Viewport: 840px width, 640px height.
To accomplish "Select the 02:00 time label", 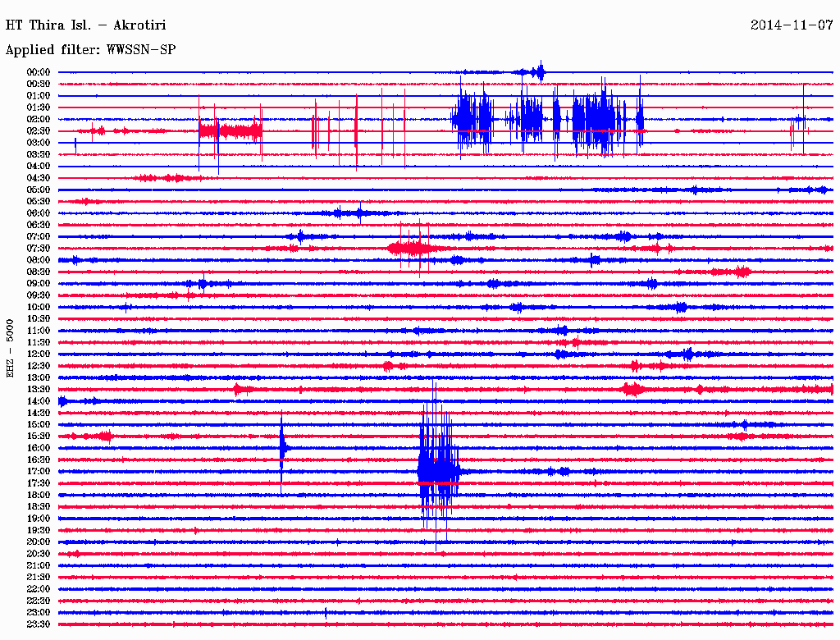I will pos(39,119).
